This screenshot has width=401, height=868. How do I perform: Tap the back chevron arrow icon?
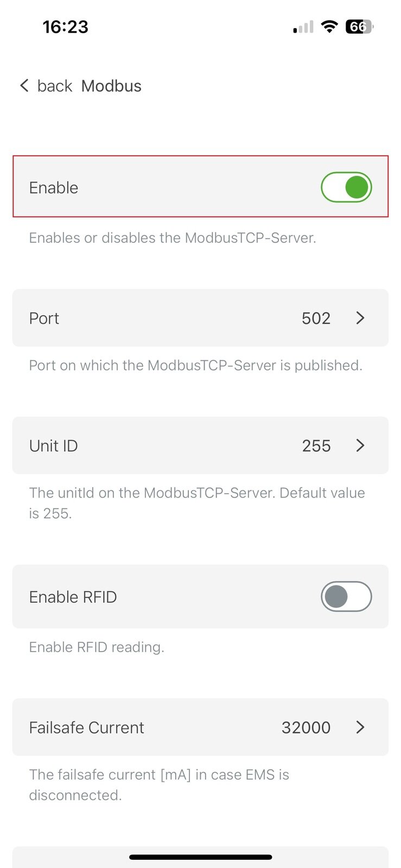(x=24, y=85)
